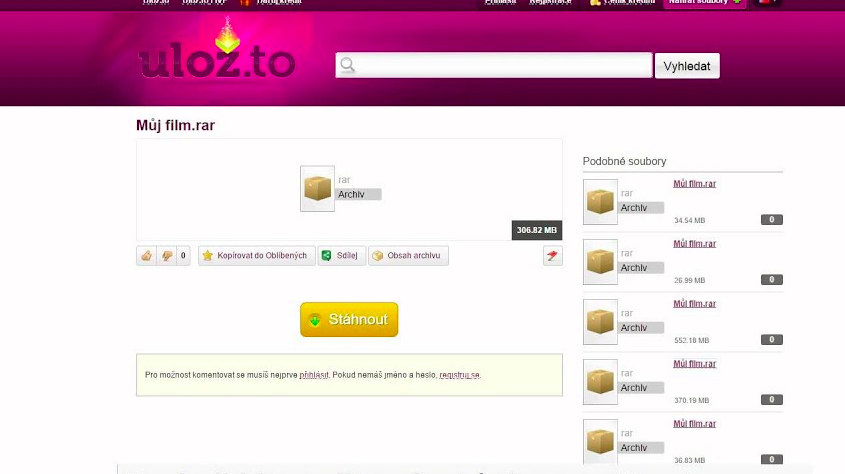Click the 0 badge of the 34.54 MB file
Image resolution: width=845 pixels, height=474 pixels.
tap(772, 220)
